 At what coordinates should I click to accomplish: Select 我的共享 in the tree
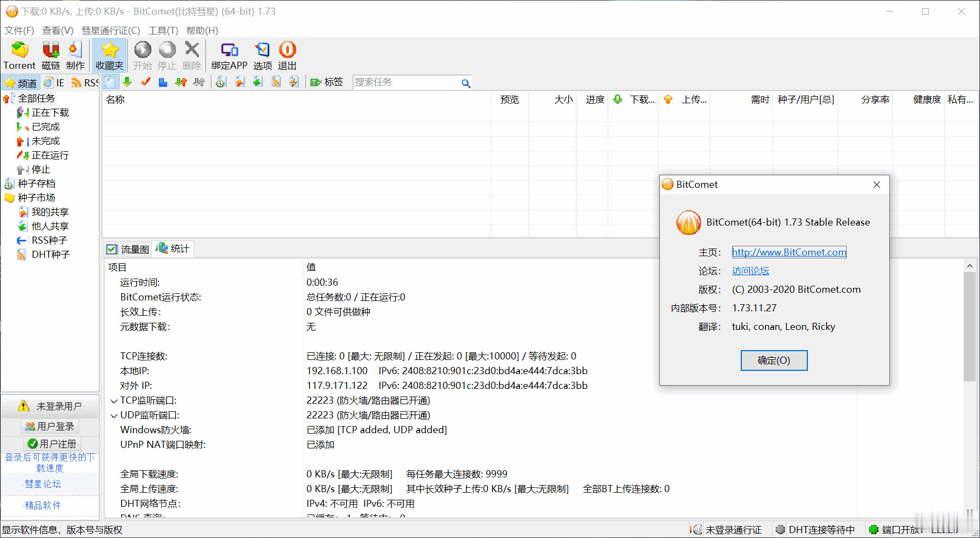(50, 212)
